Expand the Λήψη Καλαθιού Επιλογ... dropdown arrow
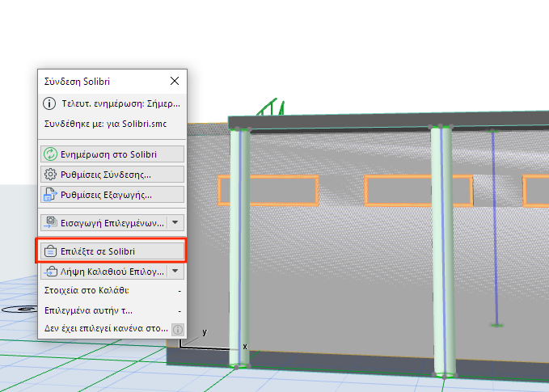549x392 pixels. 175,272
